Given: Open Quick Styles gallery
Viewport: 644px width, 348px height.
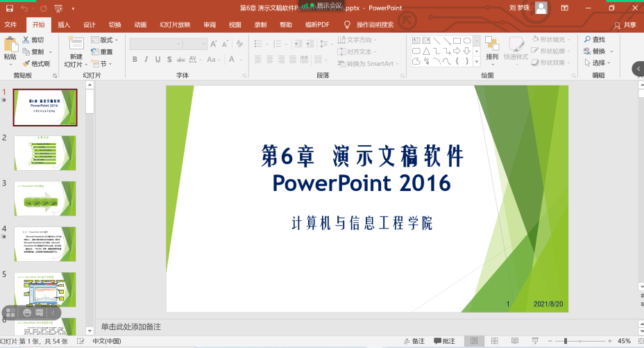Looking at the screenshot, I should (516, 51).
